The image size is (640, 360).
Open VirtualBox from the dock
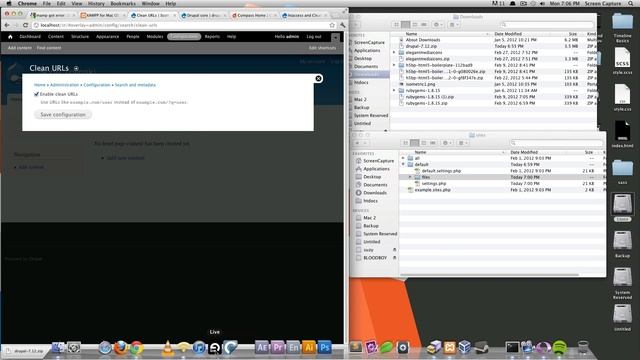pyautogui.click(x=464, y=347)
